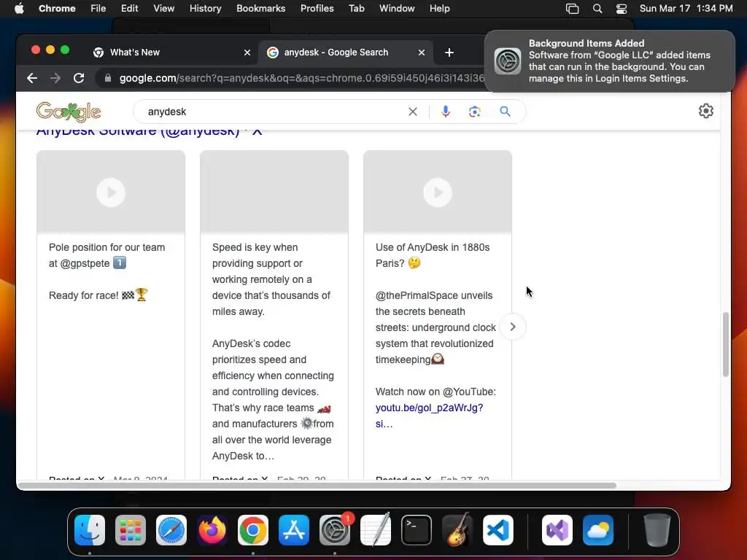
Task: Clear the search box text
Action: click(413, 112)
